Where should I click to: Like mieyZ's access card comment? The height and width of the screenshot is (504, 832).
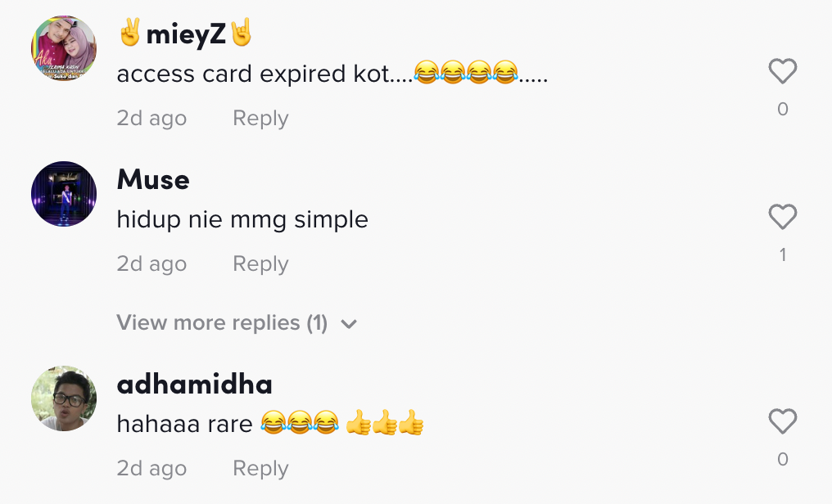(783, 72)
